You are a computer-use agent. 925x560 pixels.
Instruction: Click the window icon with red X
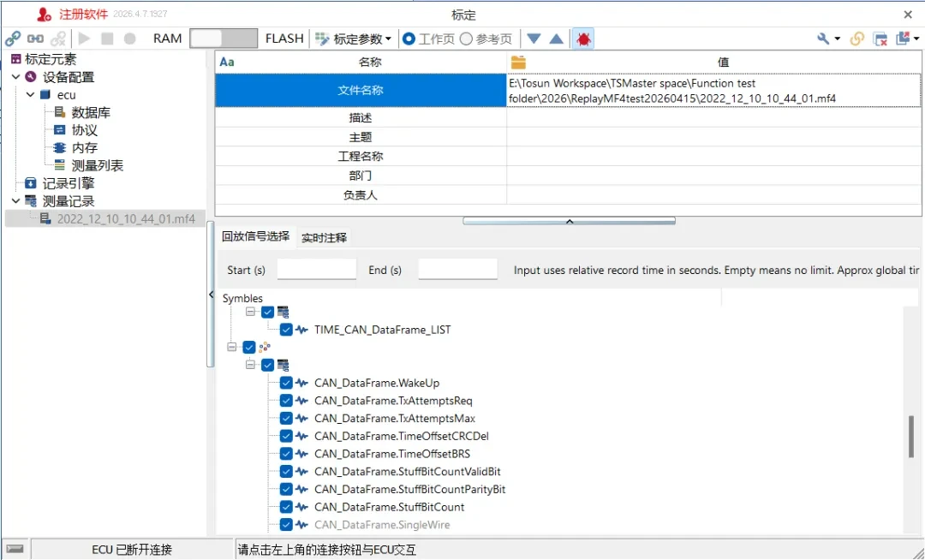click(880, 39)
